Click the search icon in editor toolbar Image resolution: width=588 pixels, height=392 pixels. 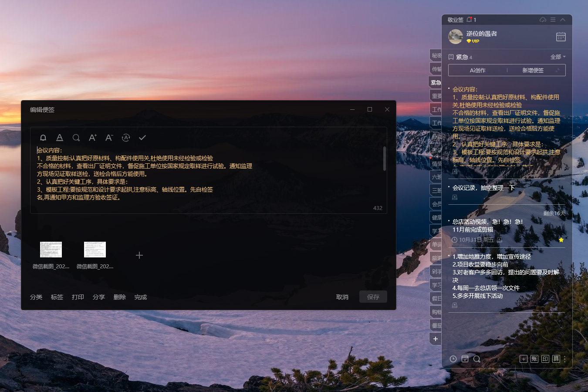click(76, 138)
